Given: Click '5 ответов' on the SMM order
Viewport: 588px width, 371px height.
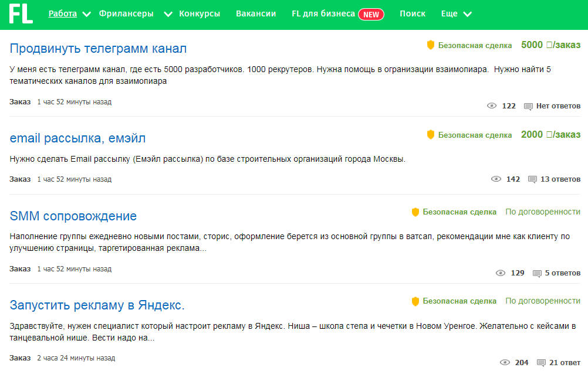Looking at the screenshot, I should tap(563, 273).
